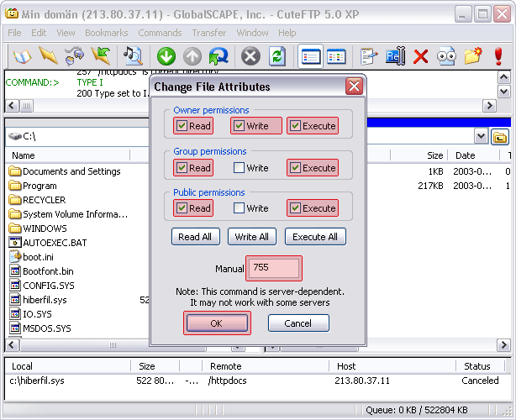Screen dimensions: 516x420
Task: Click OK to apply file attributes
Action: [x=217, y=323]
